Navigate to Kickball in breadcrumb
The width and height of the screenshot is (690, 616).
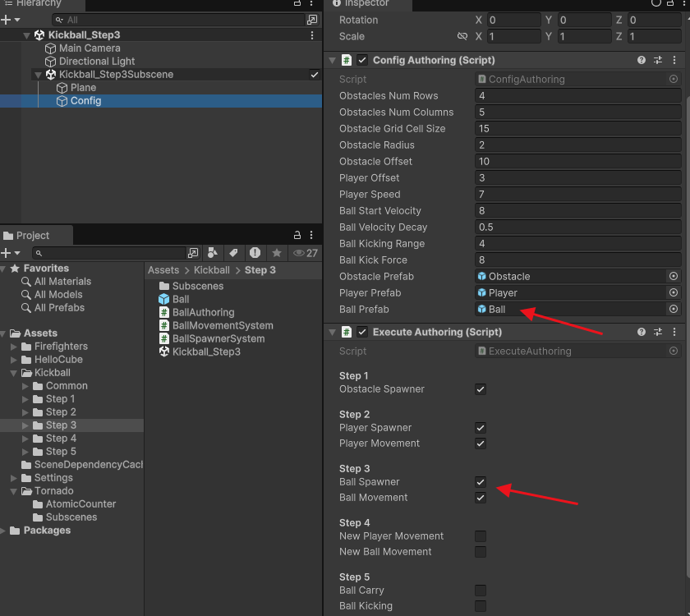tap(212, 270)
